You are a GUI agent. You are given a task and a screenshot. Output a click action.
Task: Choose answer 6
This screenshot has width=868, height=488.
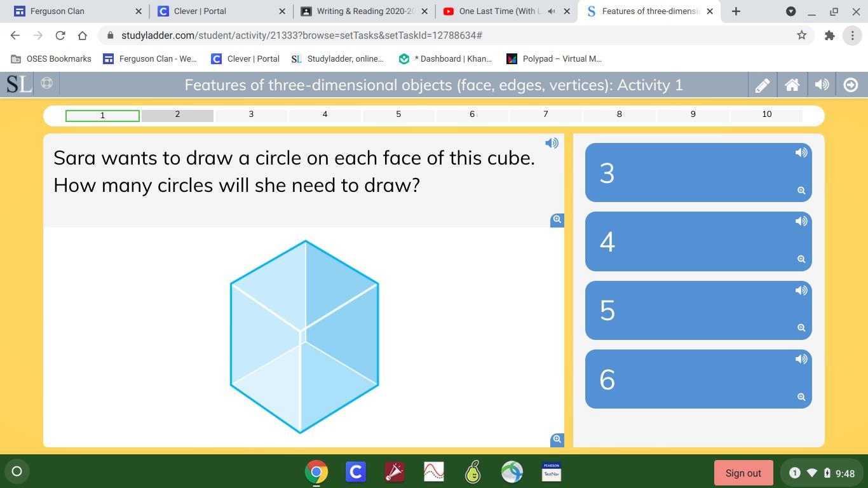pyautogui.click(x=698, y=379)
